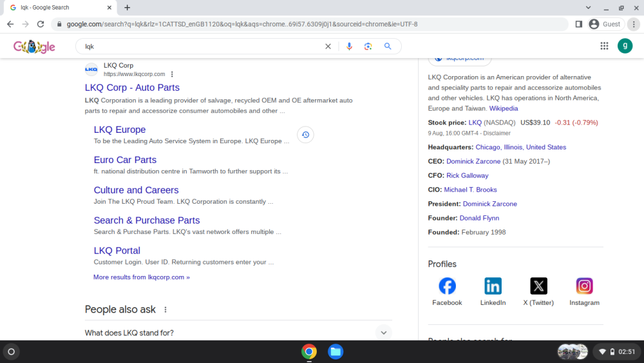Go back to the previous page

tap(10, 25)
